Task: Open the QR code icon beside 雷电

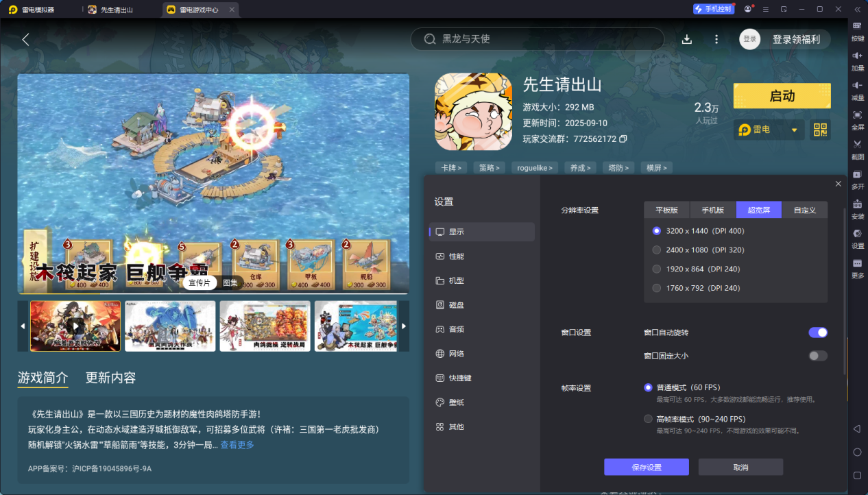Action: [x=821, y=130]
